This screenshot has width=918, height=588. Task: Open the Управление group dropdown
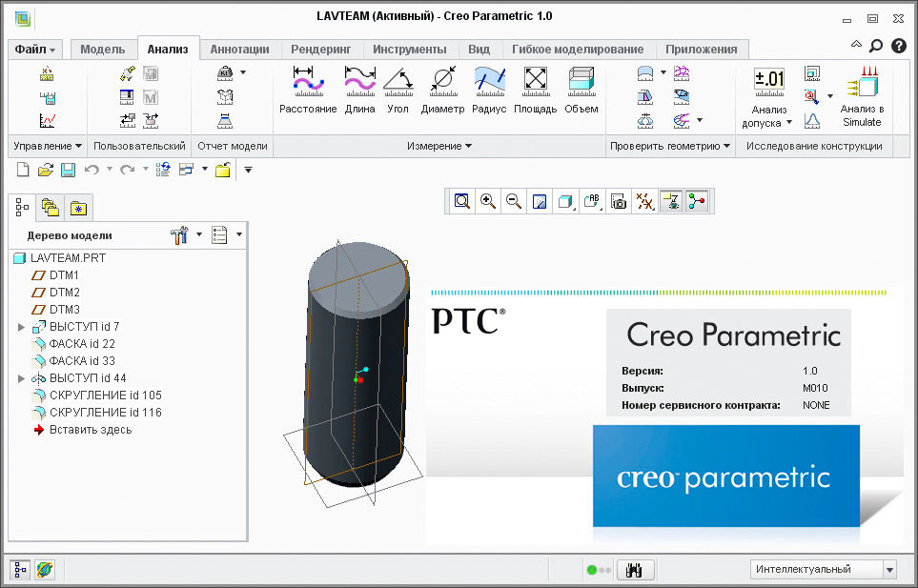(x=48, y=146)
